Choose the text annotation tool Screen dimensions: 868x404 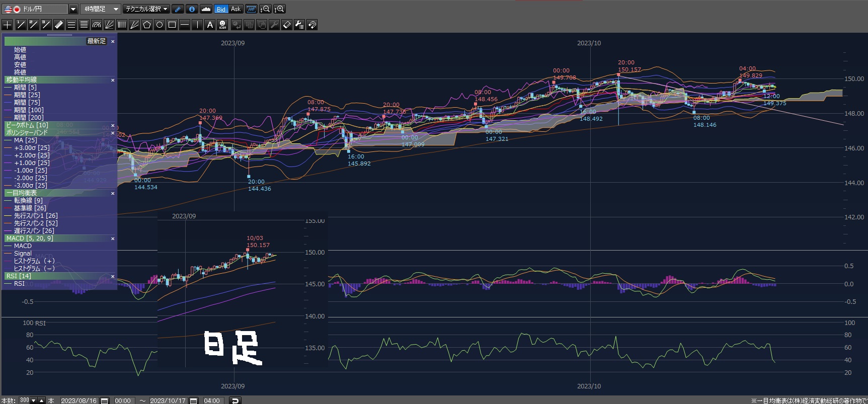click(x=210, y=25)
